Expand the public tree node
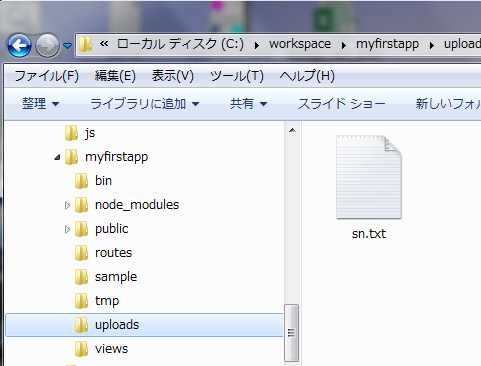The width and height of the screenshot is (481, 366). tap(67, 229)
